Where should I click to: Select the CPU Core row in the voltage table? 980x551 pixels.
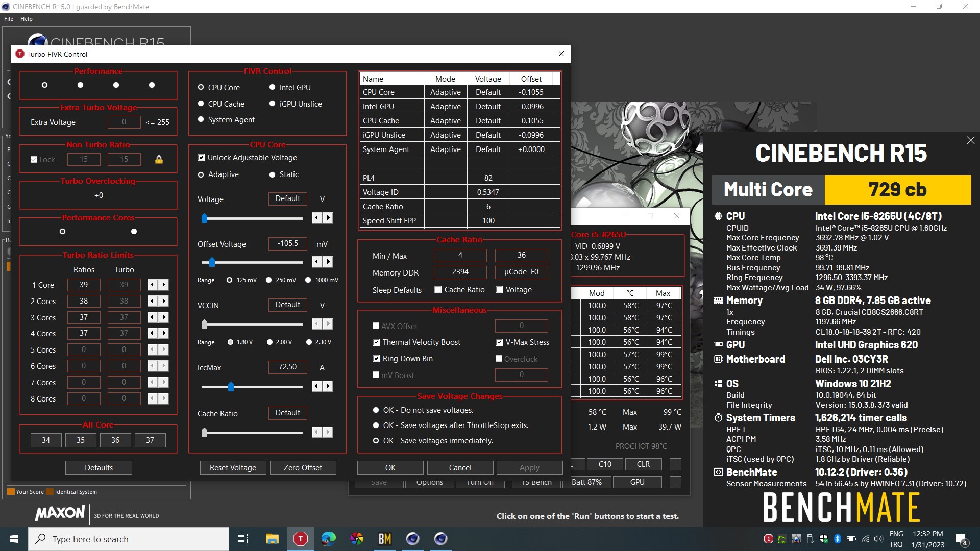[x=459, y=92]
